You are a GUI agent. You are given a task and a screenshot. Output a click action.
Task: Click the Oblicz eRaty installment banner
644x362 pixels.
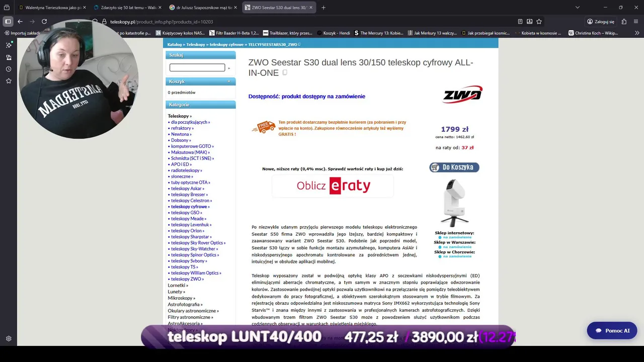[x=333, y=186]
